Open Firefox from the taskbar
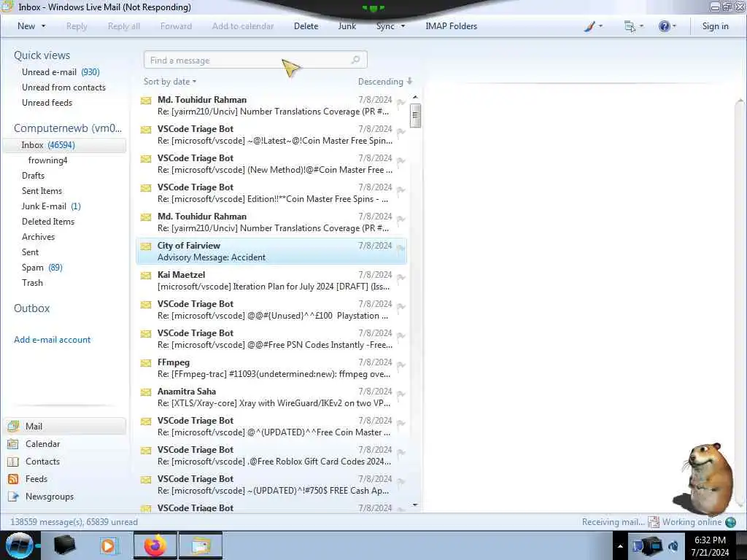Viewport: 747px width, 560px height. (155, 545)
